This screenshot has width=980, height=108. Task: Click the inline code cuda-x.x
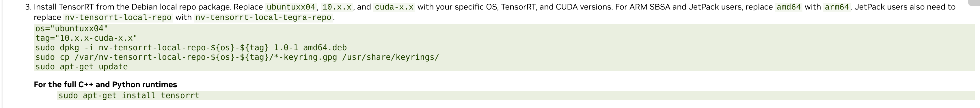coord(394,7)
